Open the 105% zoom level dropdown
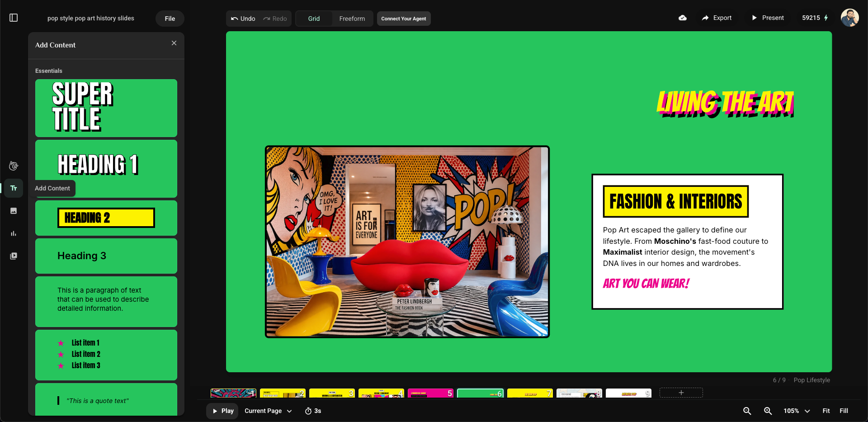The image size is (868, 422). coord(797,411)
